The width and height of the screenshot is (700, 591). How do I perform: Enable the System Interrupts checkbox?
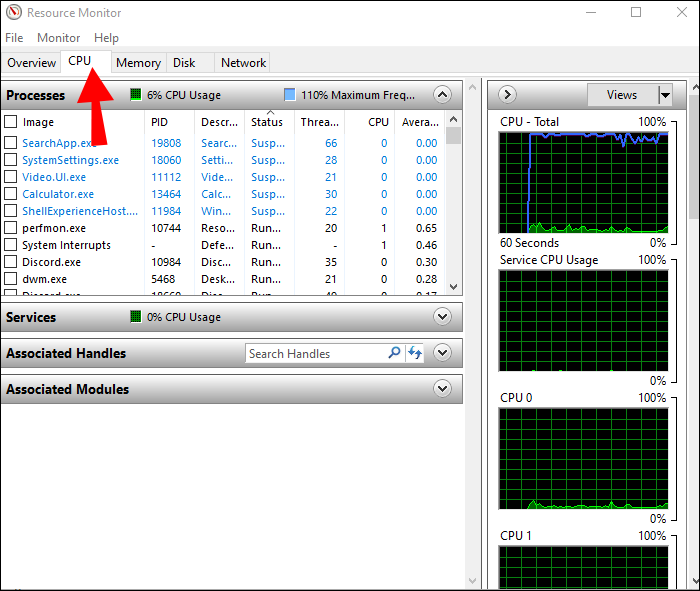click(x=11, y=244)
